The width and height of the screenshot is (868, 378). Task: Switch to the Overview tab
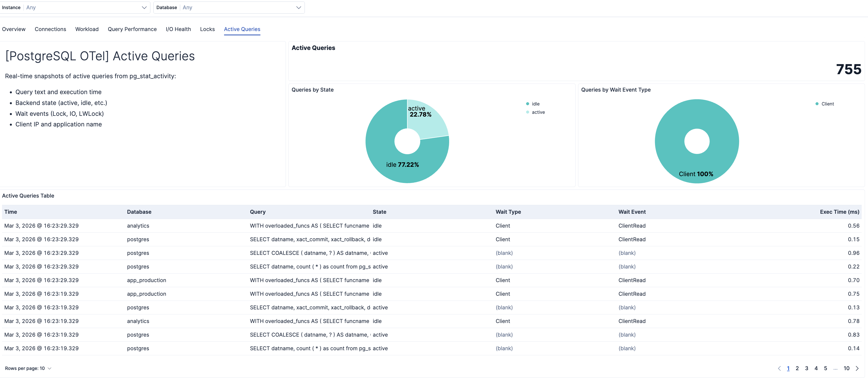pyautogui.click(x=13, y=29)
